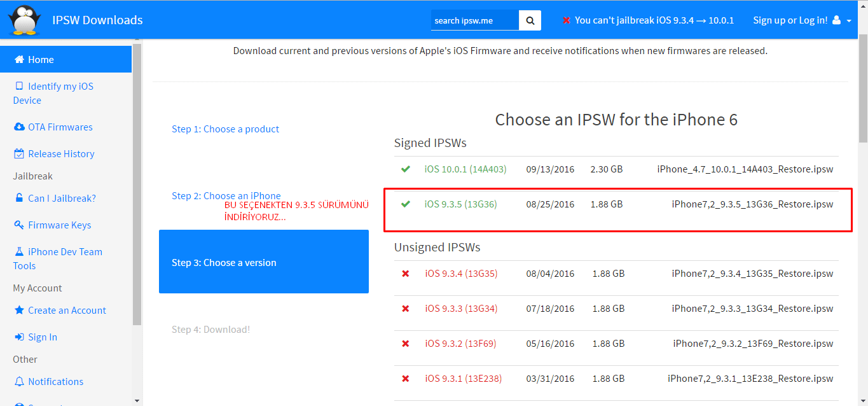Image resolution: width=868 pixels, height=406 pixels.
Task: Click the sidebar scrollbar down arrow
Action: point(137,401)
